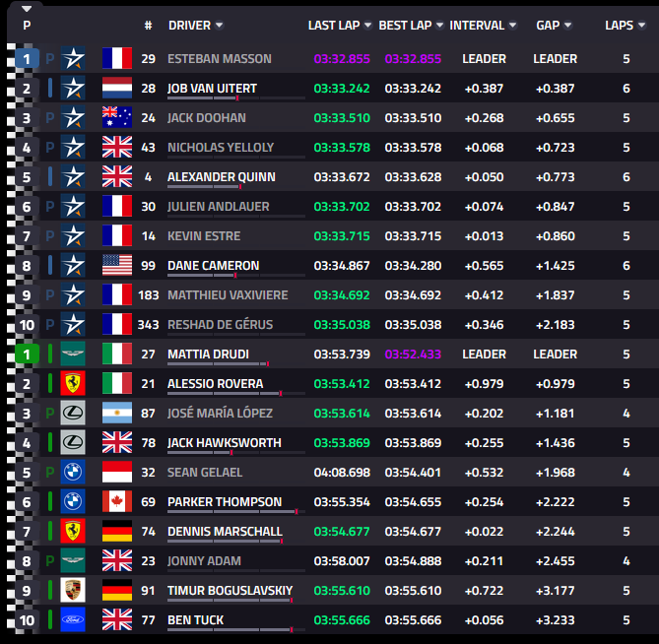Viewport: 659px width, 644px height.
Task: Open the BEST LAP column dropdown arrow
Action: (x=439, y=26)
